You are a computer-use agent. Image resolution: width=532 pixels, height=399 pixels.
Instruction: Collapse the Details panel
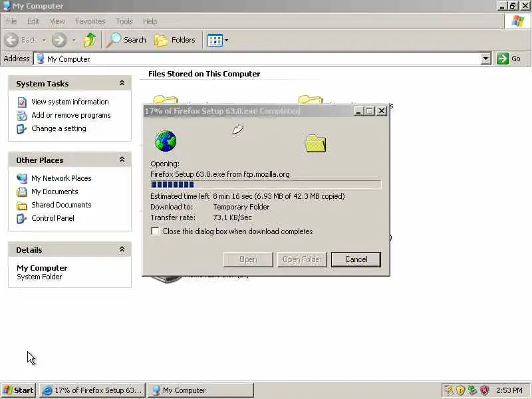pyautogui.click(x=122, y=249)
